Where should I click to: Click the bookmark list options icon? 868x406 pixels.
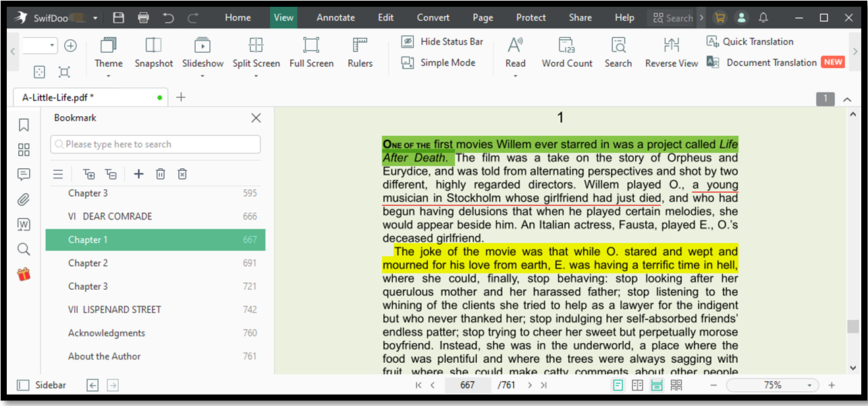pyautogui.click(x=58, y=174)
